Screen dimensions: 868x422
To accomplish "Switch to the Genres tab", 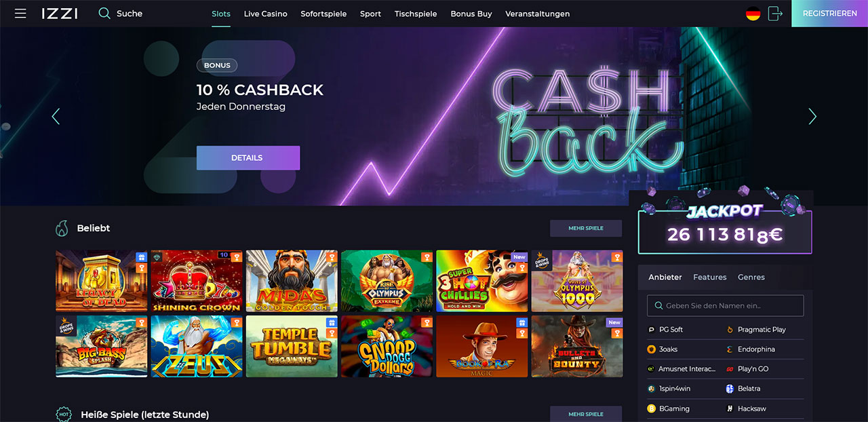I will 751,277.
